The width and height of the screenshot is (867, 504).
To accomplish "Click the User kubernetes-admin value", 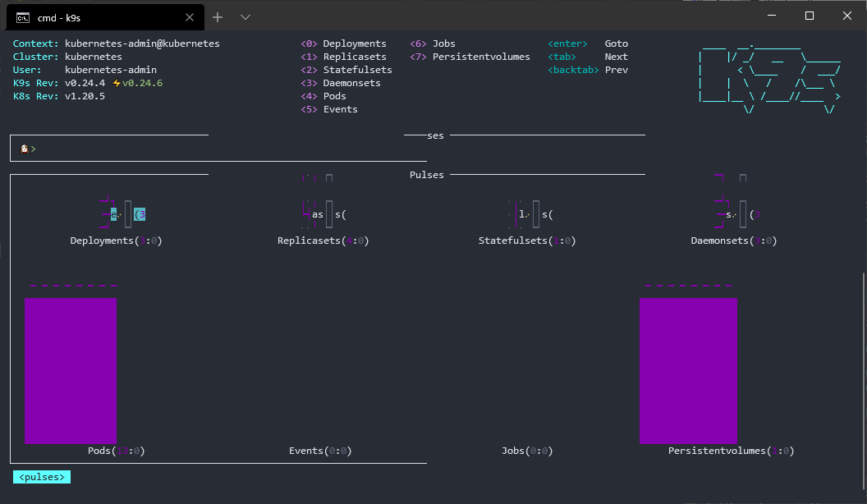I will (111, 71).
